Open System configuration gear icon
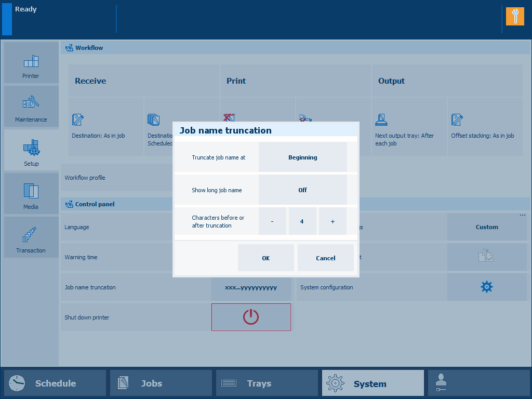 tap(486, 287)
